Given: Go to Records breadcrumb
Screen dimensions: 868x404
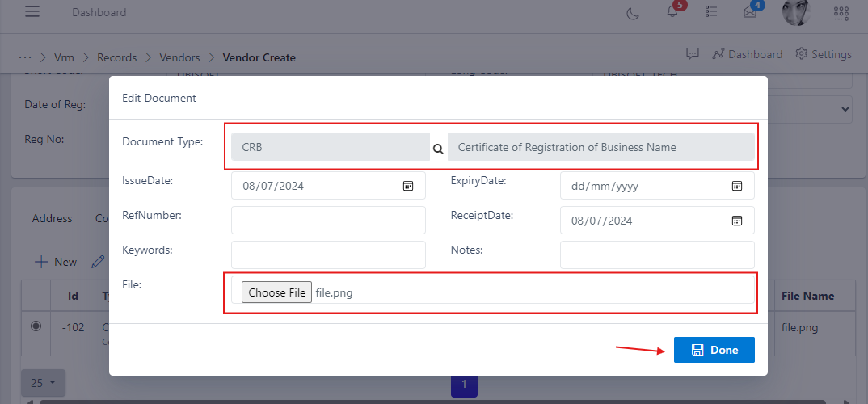Looking at the screenshot, I should point(117,57).
